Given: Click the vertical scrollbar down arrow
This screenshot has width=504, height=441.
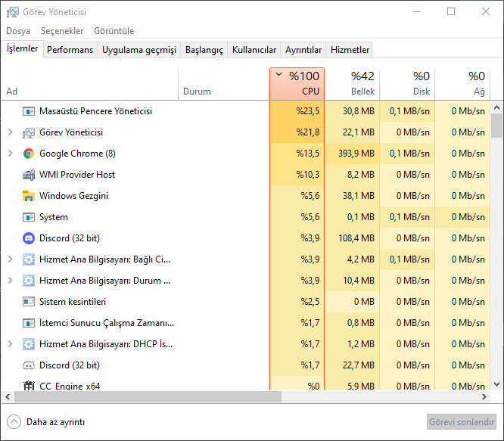Looking at the screenshot, I should [x=496, y=384].
